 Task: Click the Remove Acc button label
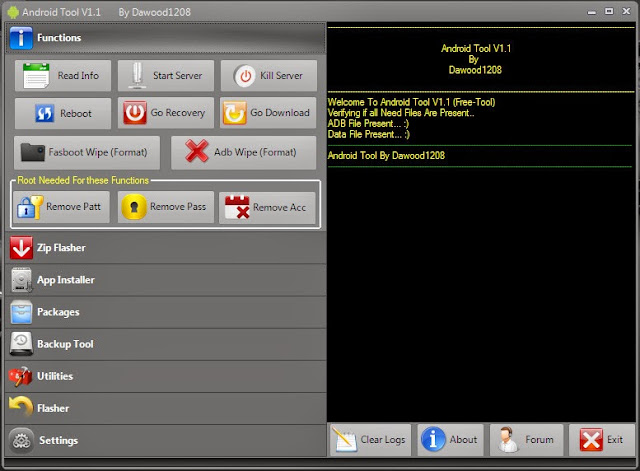coord(280,207)
